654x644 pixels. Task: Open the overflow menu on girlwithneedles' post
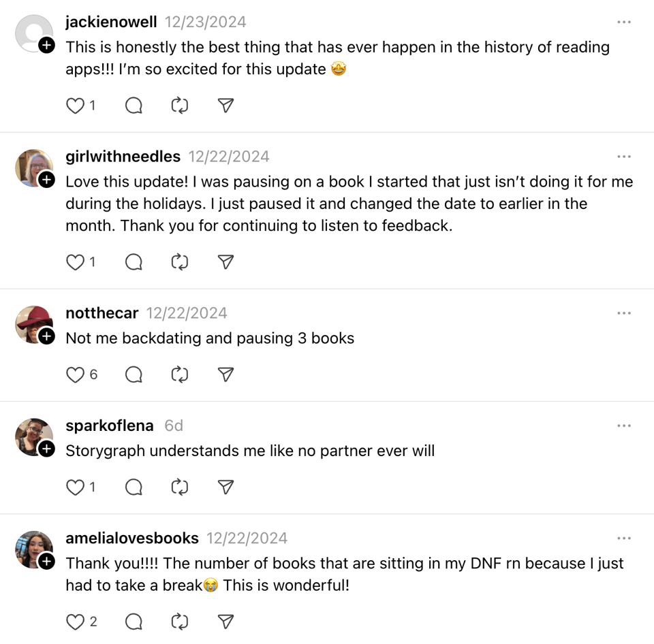pos(624,156)
